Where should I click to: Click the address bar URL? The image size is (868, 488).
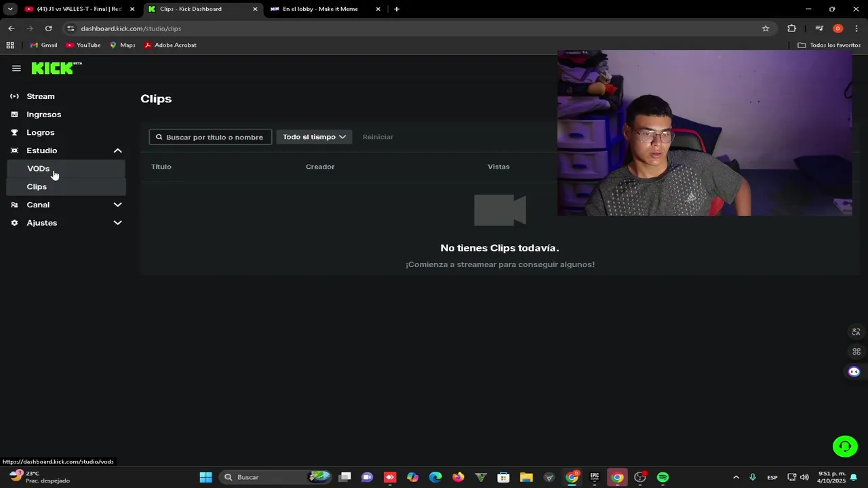131,28
